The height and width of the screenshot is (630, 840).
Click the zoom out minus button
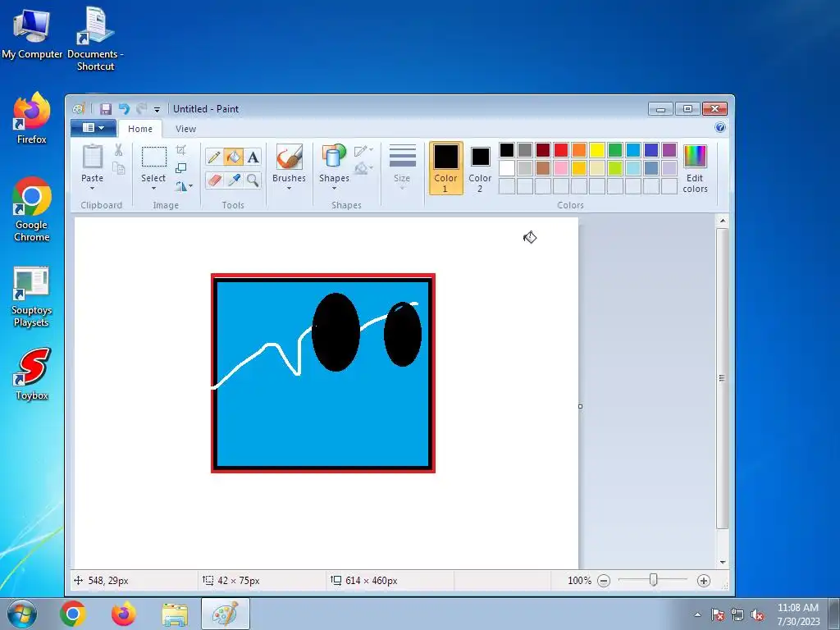604,581
